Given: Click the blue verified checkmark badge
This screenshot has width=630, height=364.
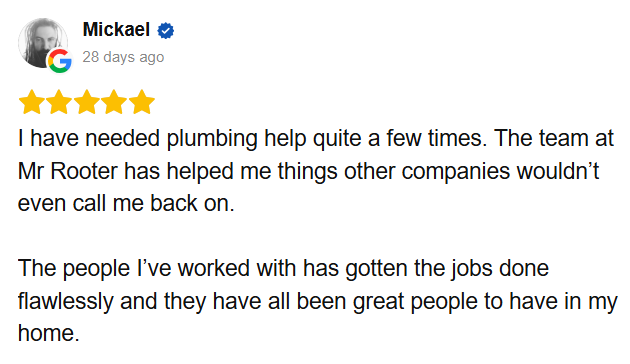Looking at the screenshot, I should click(166, 31).
